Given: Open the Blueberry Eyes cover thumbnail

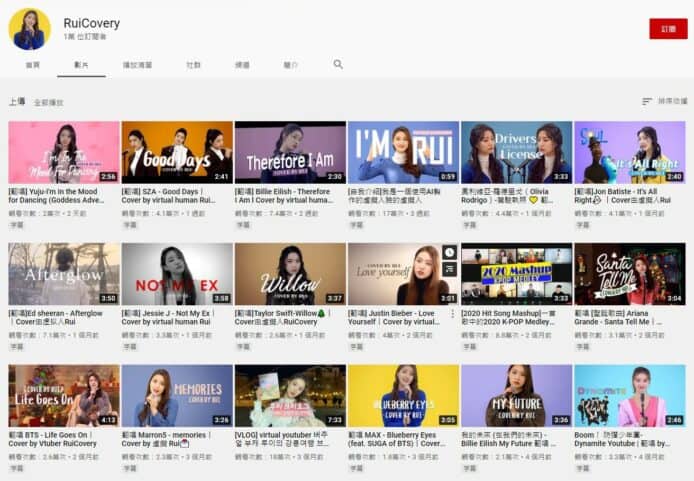Looking at the screenshot, I should click(403, 395).
